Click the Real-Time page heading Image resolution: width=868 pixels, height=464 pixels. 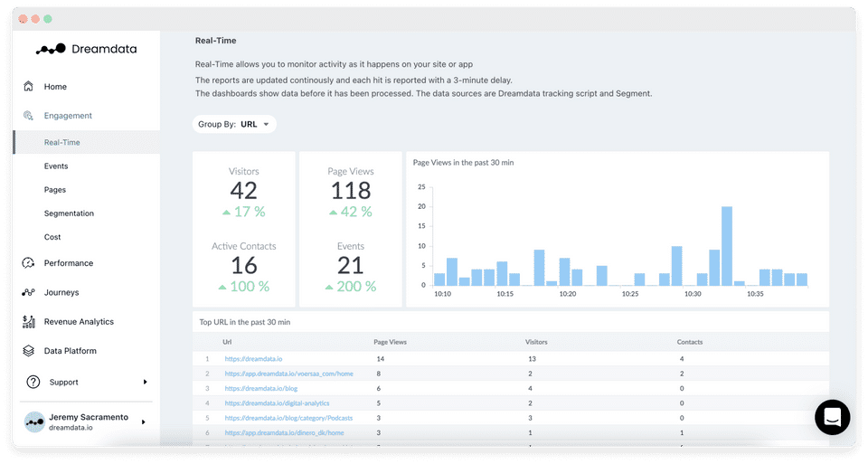(x=215, y=41)
